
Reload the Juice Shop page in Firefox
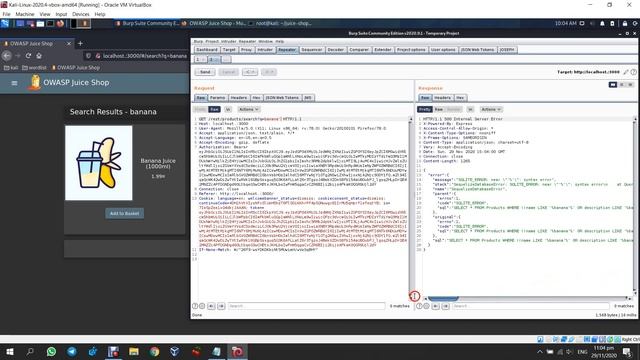pos(28,56)
